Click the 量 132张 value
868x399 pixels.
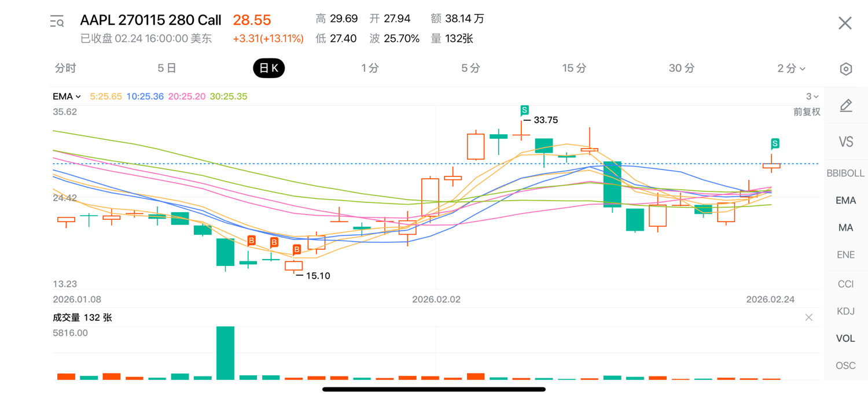click(x=452, y=39)
